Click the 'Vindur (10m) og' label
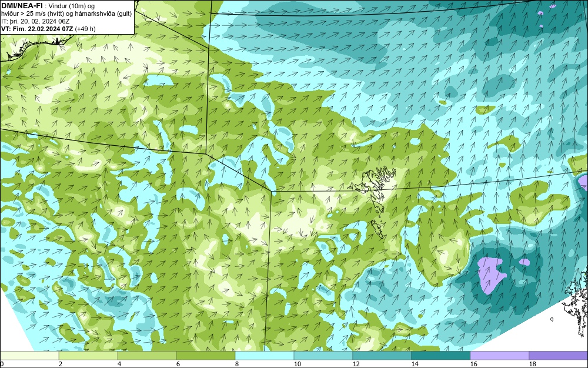 72,6
